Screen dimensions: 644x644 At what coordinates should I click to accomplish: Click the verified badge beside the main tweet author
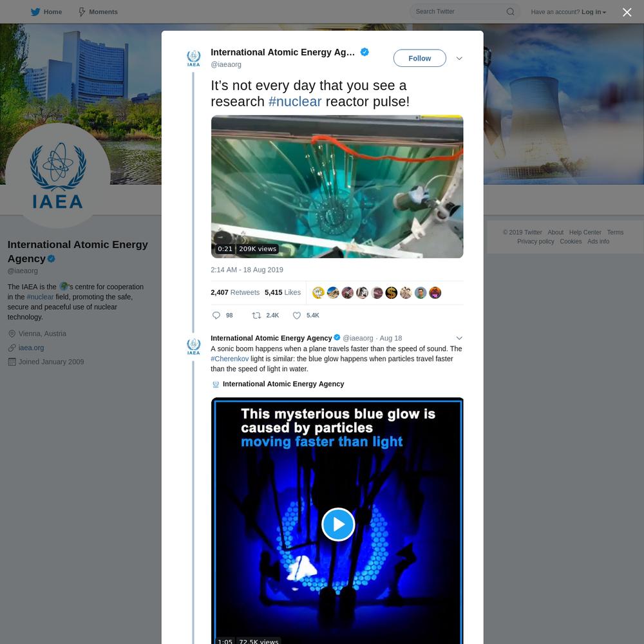(x=365, y=52)
